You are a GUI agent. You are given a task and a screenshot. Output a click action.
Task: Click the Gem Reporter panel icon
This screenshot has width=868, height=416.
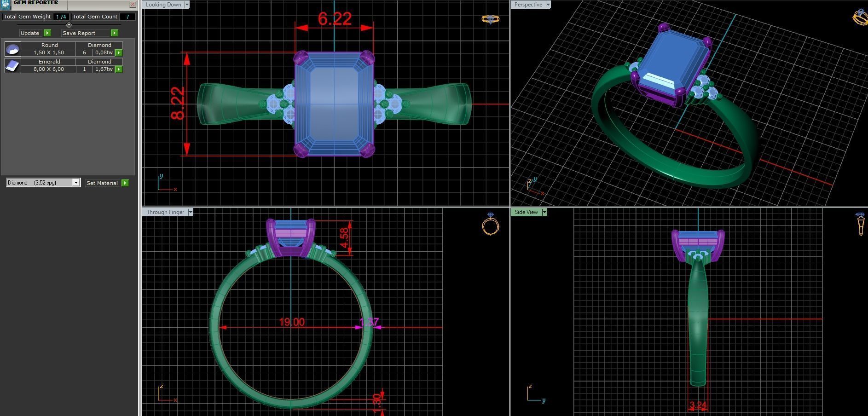(6, 4)
